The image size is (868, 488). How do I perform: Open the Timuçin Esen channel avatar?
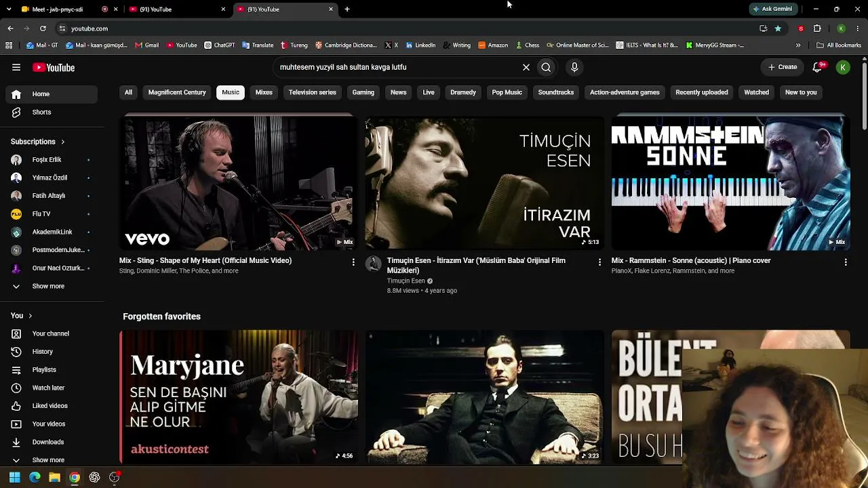[x=374, y=264]
